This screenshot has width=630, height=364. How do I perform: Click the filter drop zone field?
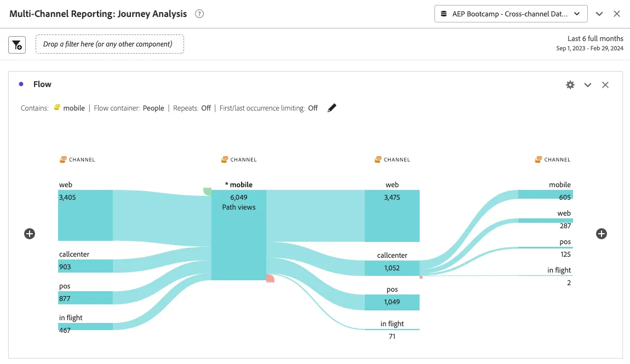click(x=110, y=44)
